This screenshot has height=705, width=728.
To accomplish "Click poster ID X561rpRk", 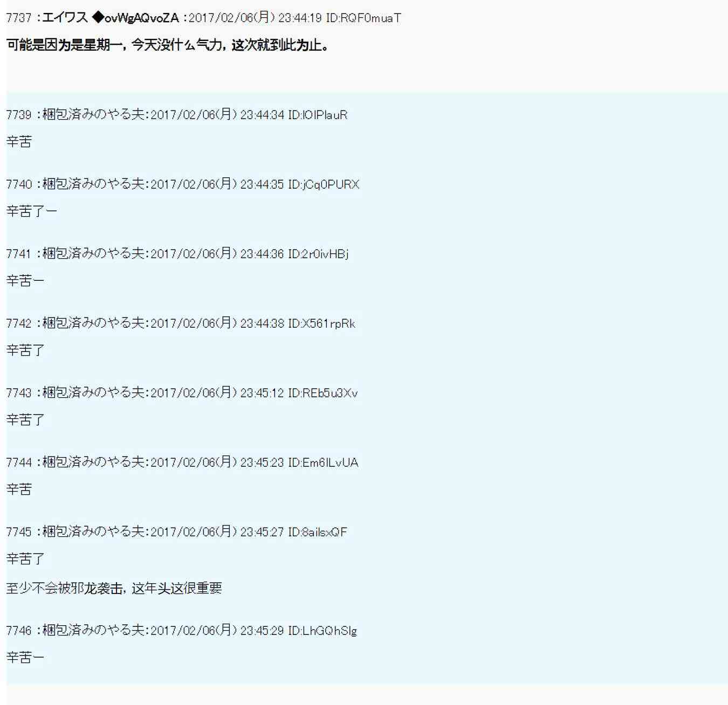I will (x=321, y=323).
